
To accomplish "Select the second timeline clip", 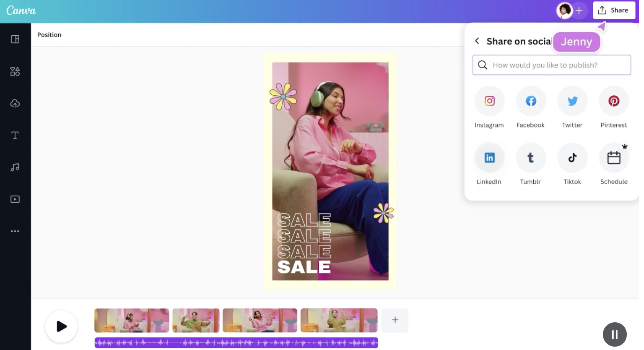I will [x=196, y=321].
